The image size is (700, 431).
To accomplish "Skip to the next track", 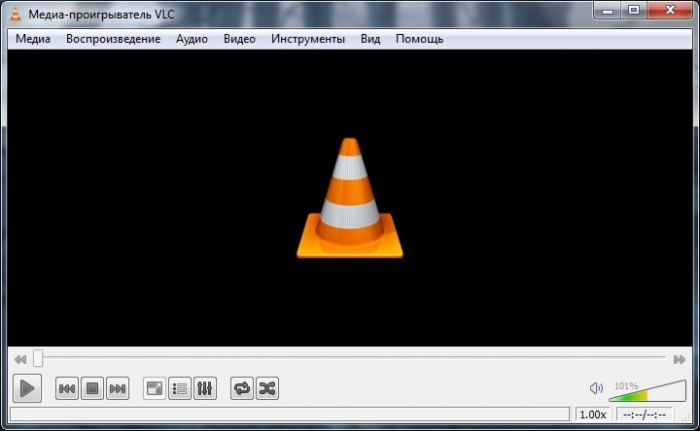I will tap(117, 388).
